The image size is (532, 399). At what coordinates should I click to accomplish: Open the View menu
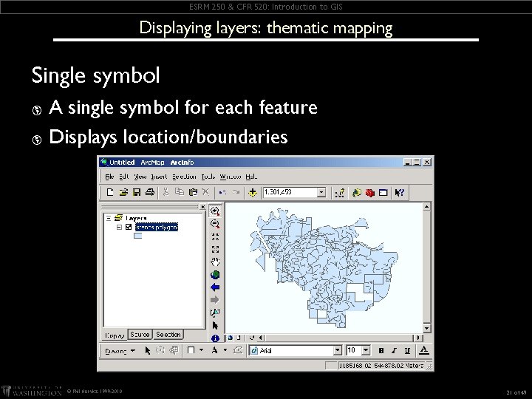140,177
